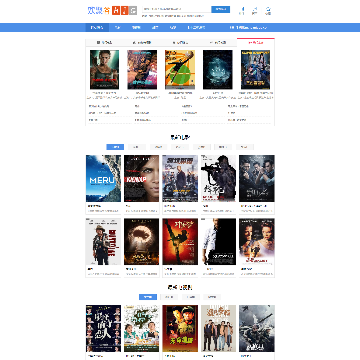Open the poster of man in white shirt
This screenshot has height=360, width=360.
click(x=218, y=242)
